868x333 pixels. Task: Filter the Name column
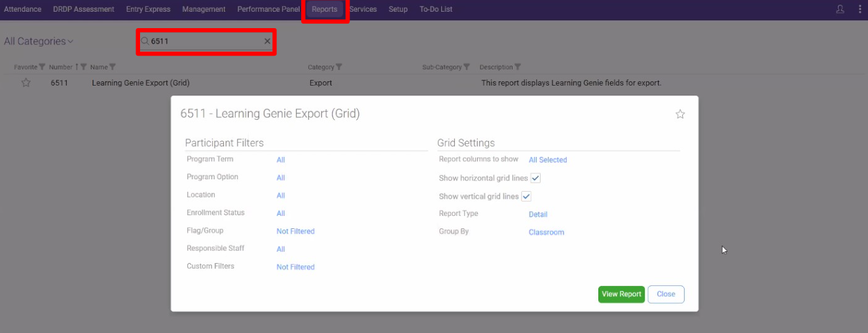pyautogui.click(x=113, y=67)
